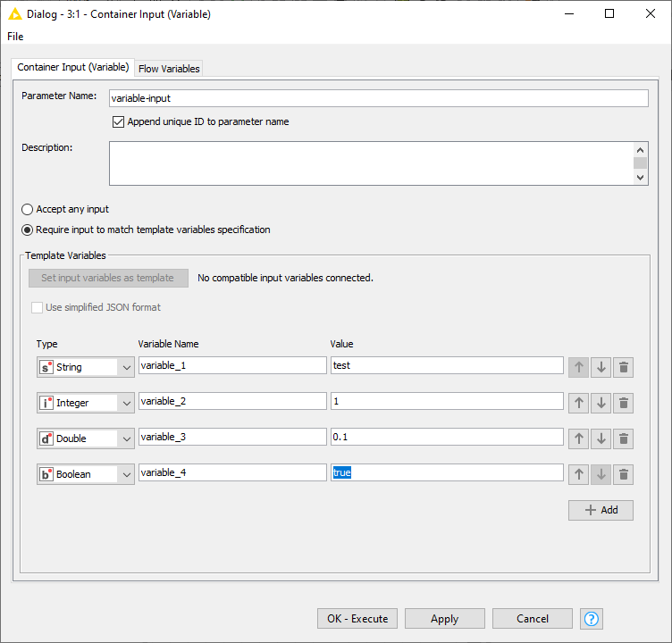The height and width of the screenshot is (643, 672).
Task: Open the Double type dropdown
Action: pyautogui.click(x=86, y=438)
